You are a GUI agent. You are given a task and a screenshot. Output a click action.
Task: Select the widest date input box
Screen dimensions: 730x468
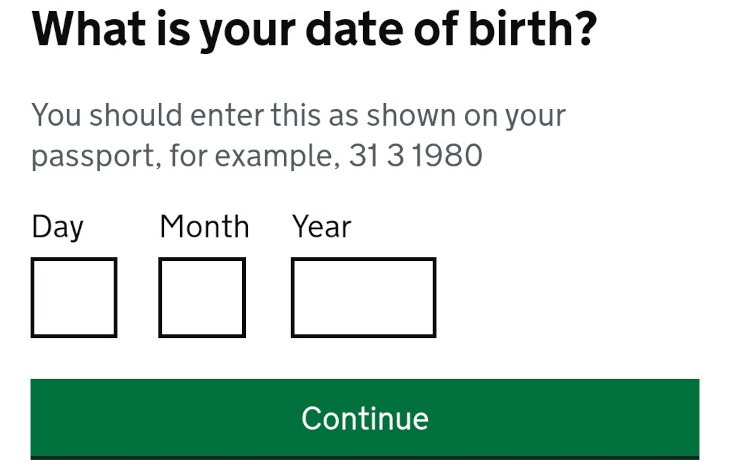point(363,297)
